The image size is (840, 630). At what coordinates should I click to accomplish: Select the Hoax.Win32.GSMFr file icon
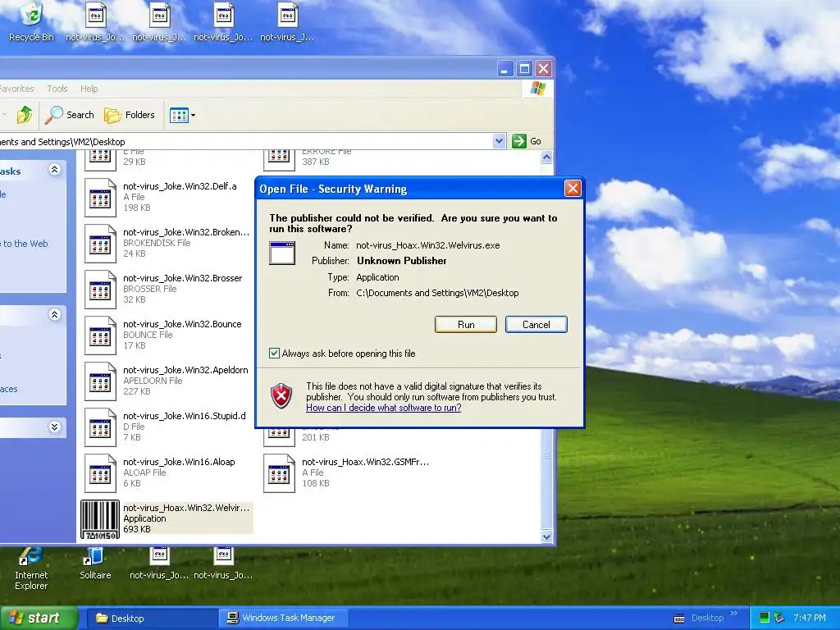coord(279,473)
